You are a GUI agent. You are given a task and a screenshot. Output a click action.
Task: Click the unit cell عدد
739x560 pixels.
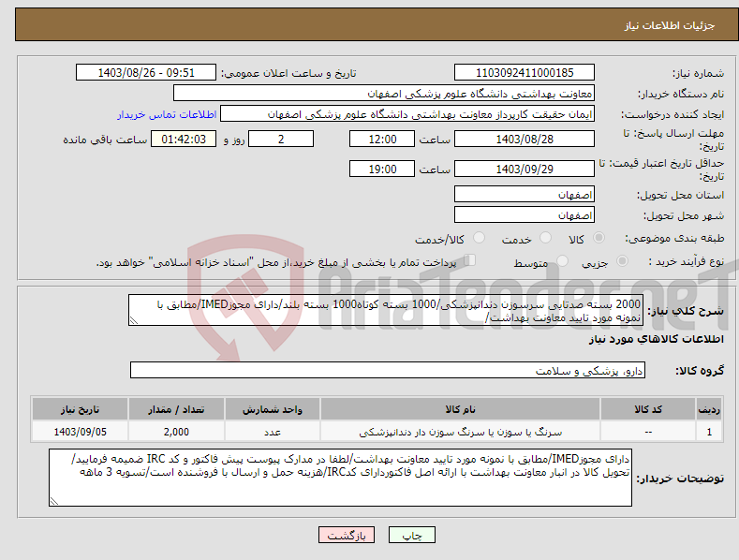[x=273, y=432]
